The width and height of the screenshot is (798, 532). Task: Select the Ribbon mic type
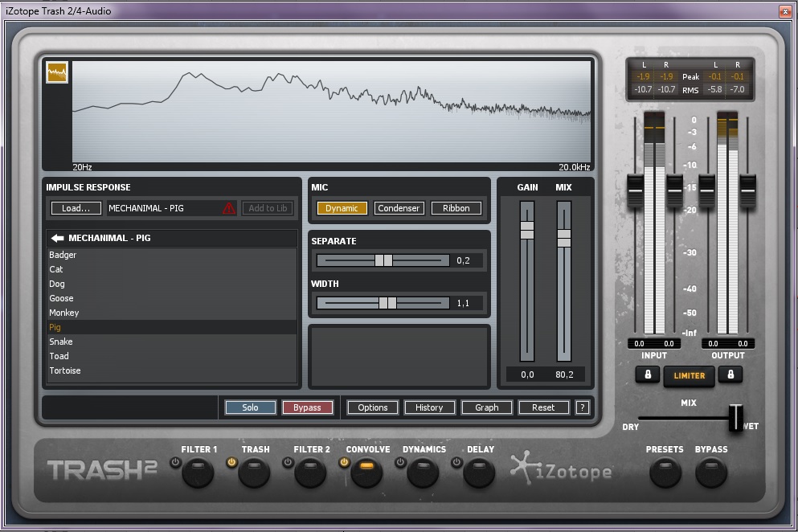456,208
